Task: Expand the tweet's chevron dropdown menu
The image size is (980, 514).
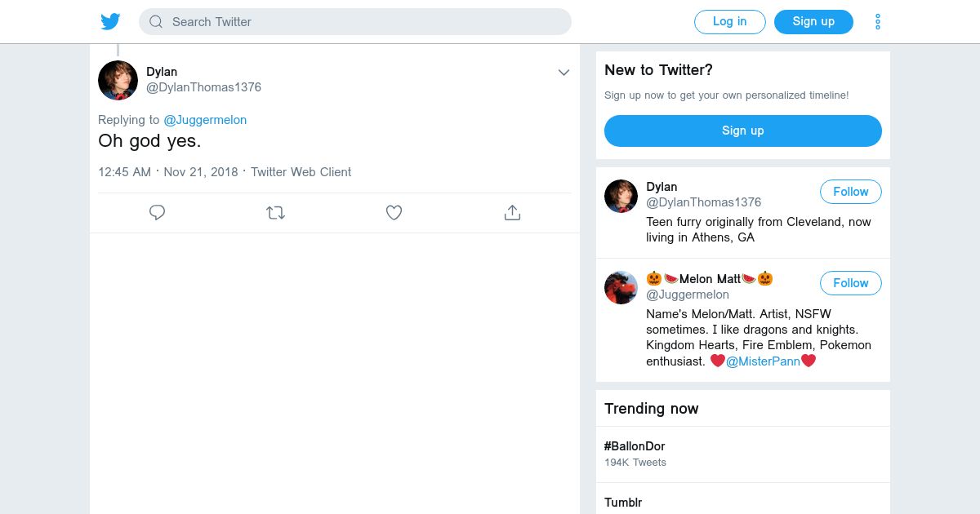Action: tap(563, 73)
